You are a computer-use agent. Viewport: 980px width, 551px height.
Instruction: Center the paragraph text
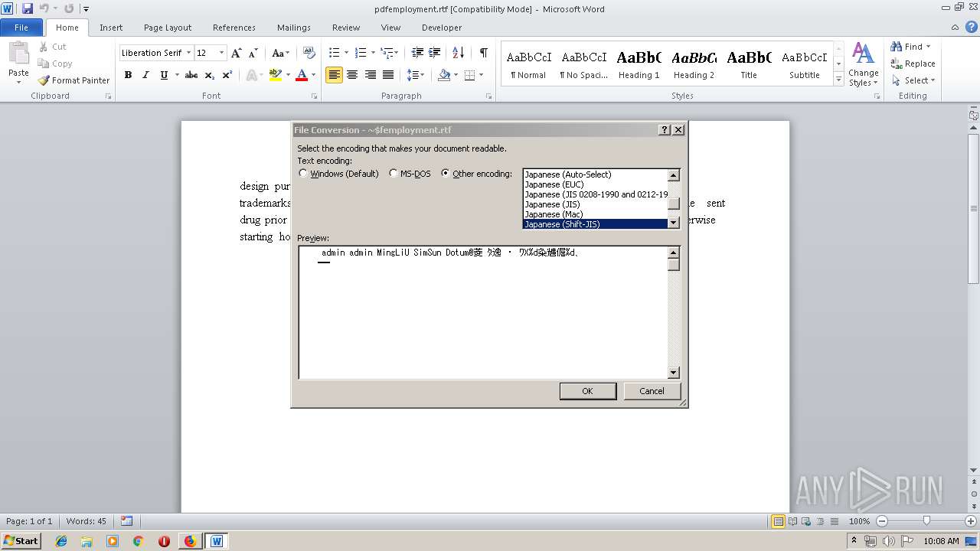tap(352, 75)
